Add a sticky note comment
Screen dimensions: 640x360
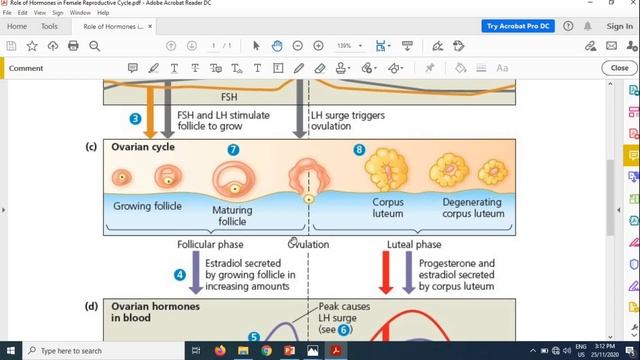(133, 68)
